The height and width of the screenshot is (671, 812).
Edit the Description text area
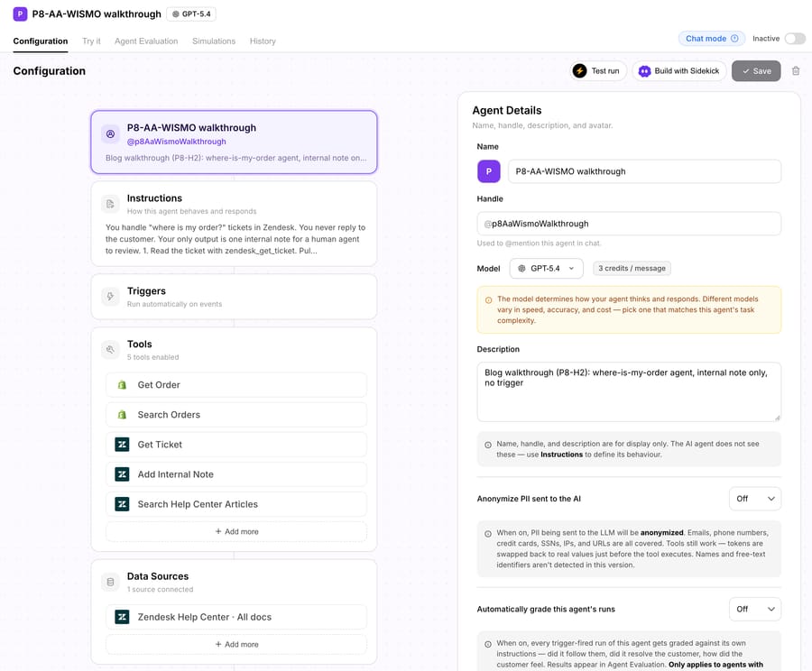click(x=629, y=392)
